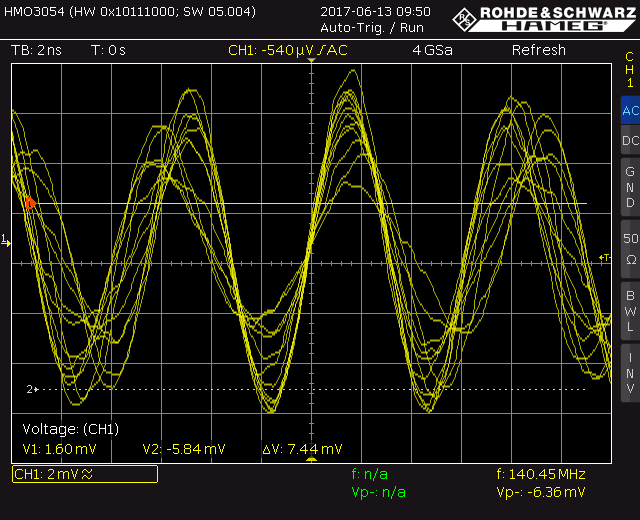Toggle the 50 Ω input impedance softkey
The height and width of the screenshot is (520, 640).
(630, 247)
